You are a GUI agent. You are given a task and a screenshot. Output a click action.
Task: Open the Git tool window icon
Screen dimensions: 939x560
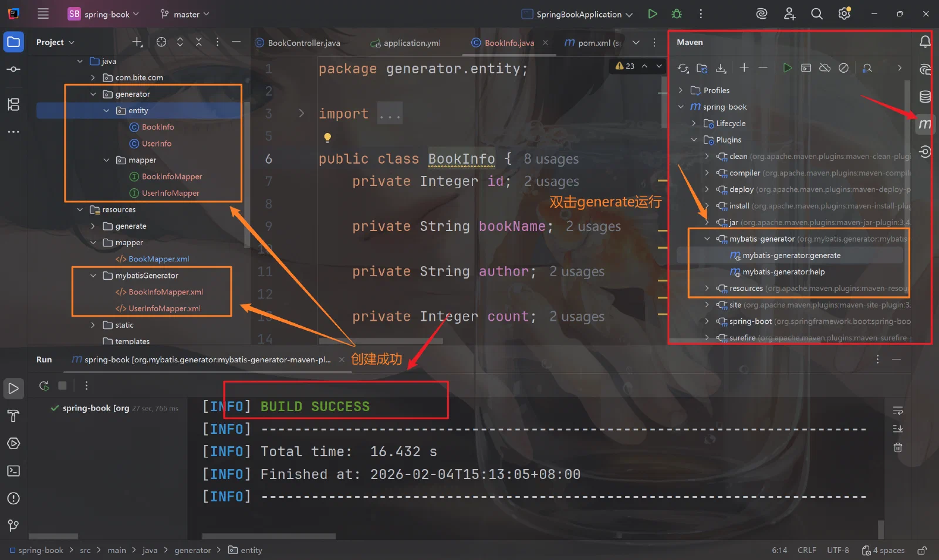(13, 525)
